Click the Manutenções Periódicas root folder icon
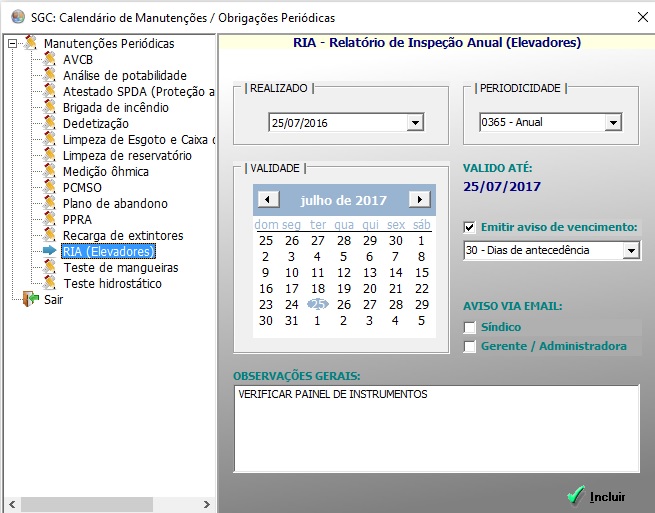 click(x=31, y=43)
